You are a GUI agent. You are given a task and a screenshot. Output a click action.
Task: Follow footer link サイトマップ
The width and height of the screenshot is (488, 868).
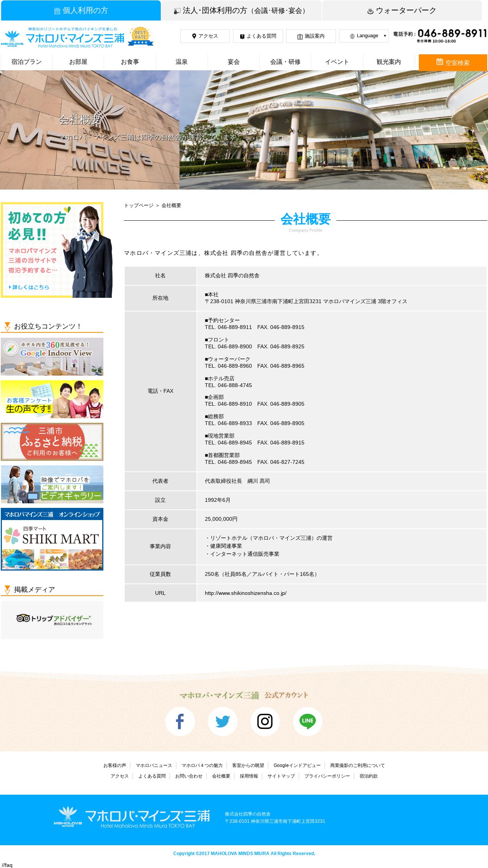click(281, 776)
